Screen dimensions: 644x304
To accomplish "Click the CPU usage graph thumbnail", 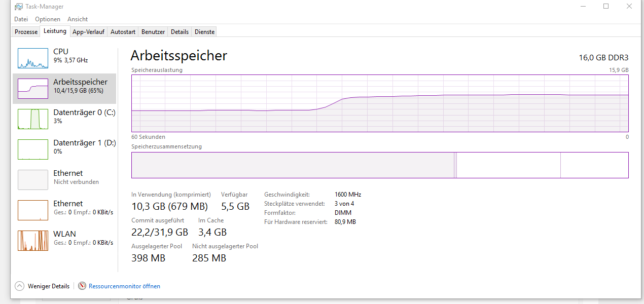I will pos(33,58).
